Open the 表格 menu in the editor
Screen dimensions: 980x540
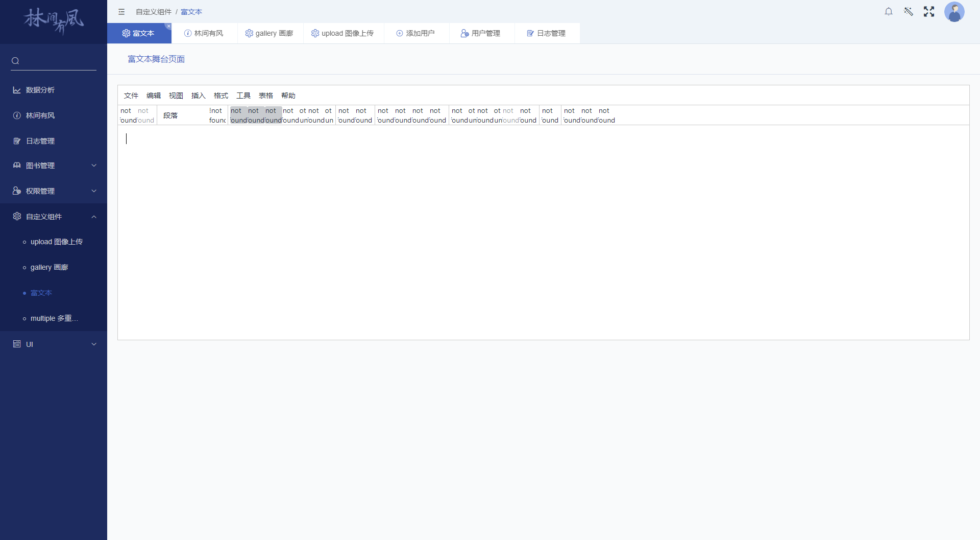click(265, 96)
